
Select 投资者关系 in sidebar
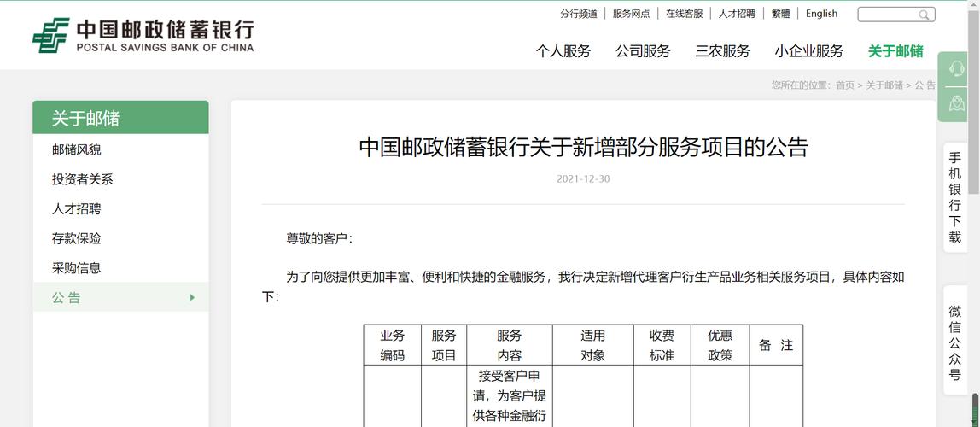point(83,179)
